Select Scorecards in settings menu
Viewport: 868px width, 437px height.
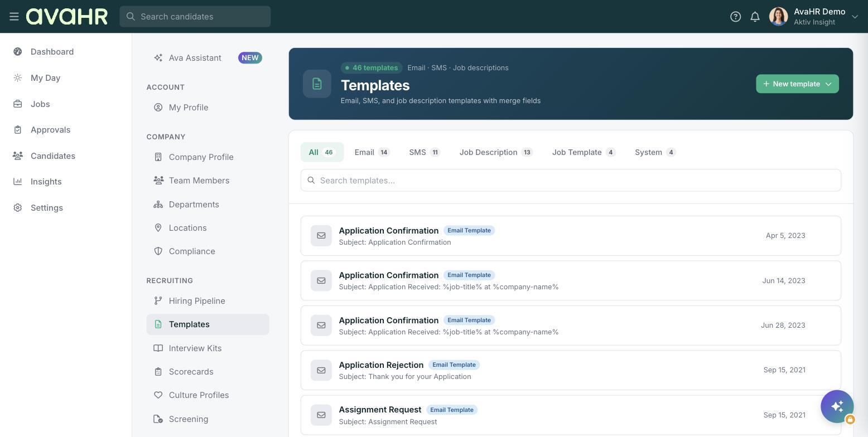[208, 372]
